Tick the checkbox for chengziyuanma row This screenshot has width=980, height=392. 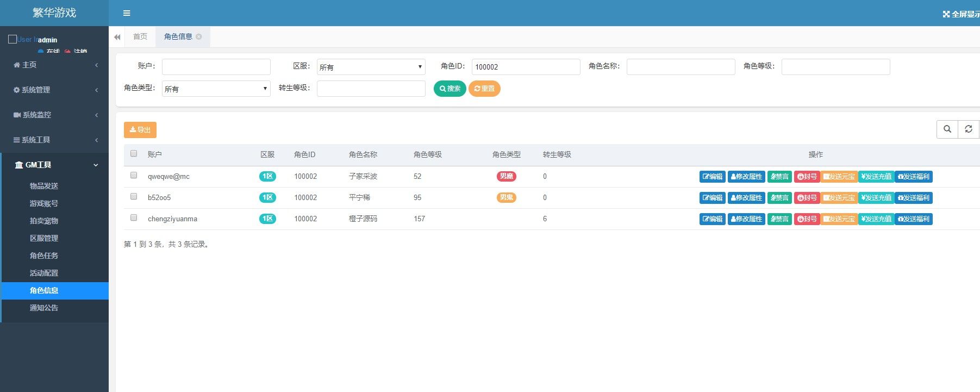[x=134, y=218]
